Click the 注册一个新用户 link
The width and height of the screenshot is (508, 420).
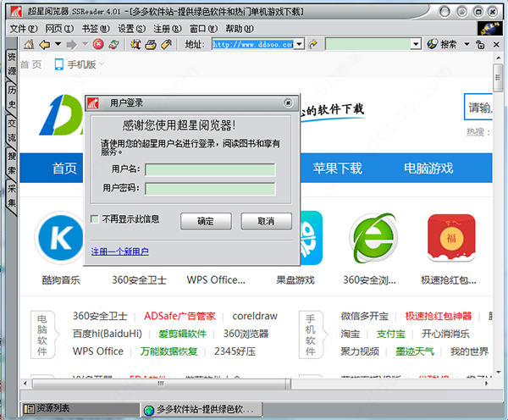pos(120,251)
